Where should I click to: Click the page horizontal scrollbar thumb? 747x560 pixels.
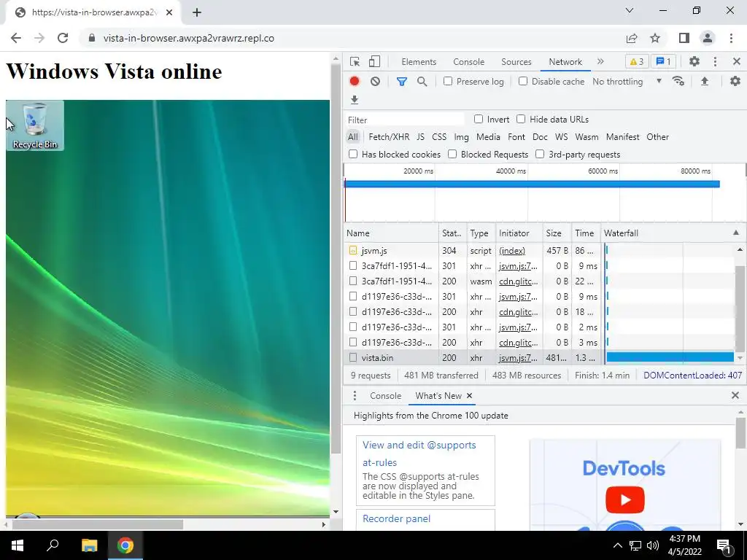click(98, 524)
